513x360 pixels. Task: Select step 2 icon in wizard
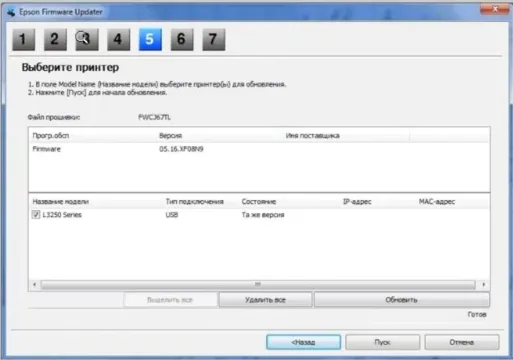click(x=55, y=40)
